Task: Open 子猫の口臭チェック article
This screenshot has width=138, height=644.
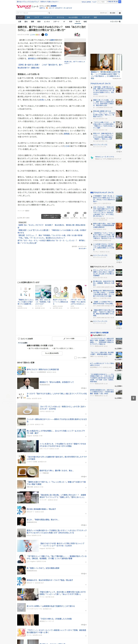Action: pyautogui.click(x=63, y=593)
